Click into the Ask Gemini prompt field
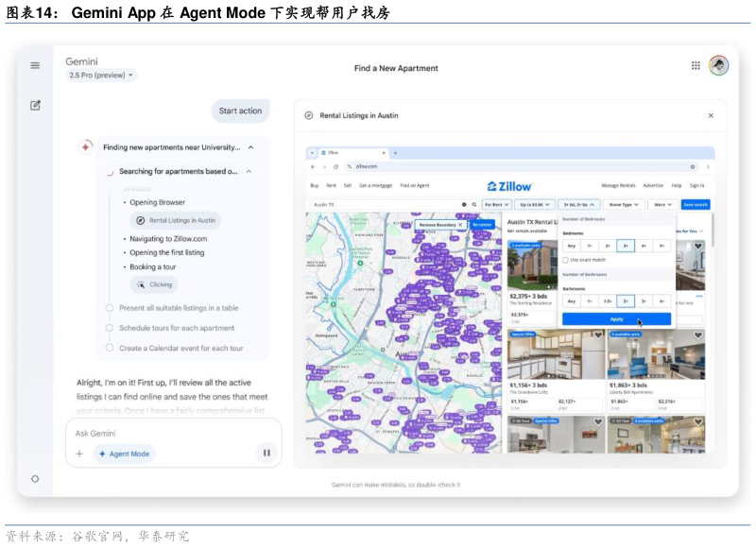This screenshot has height=548, width=756. click(174, 434)
